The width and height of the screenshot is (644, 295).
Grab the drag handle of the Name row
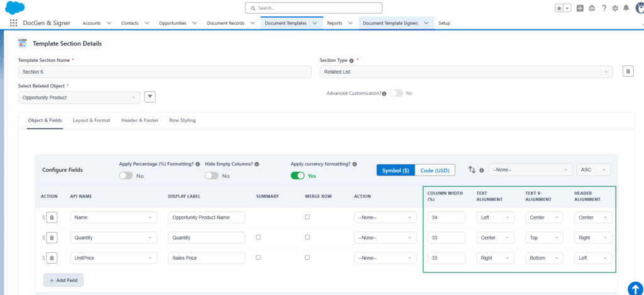pyautogui.click(x=43, y=218)
